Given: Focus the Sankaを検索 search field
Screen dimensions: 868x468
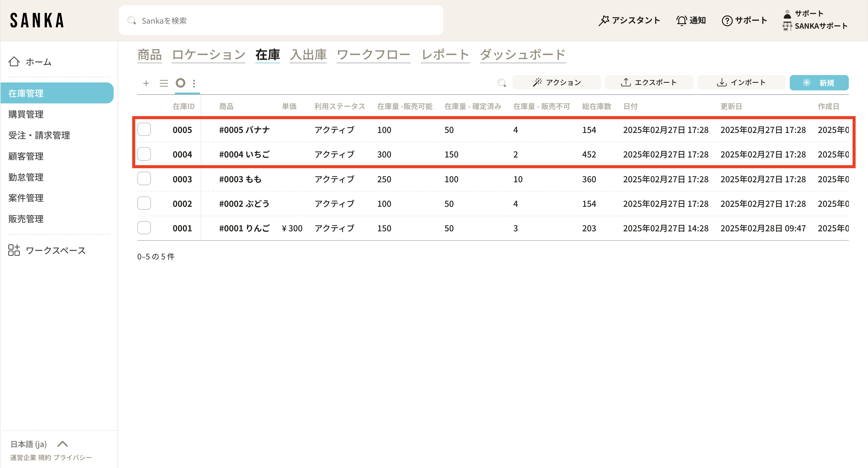Looking at the screenshot, I should coord(280,21).
